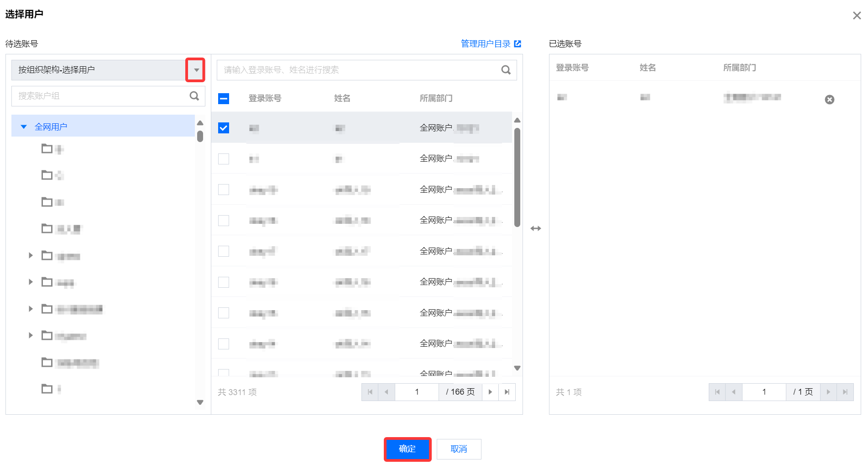Jump to last page of candidate list
The image size is (868, 470).
pos(507,392)
